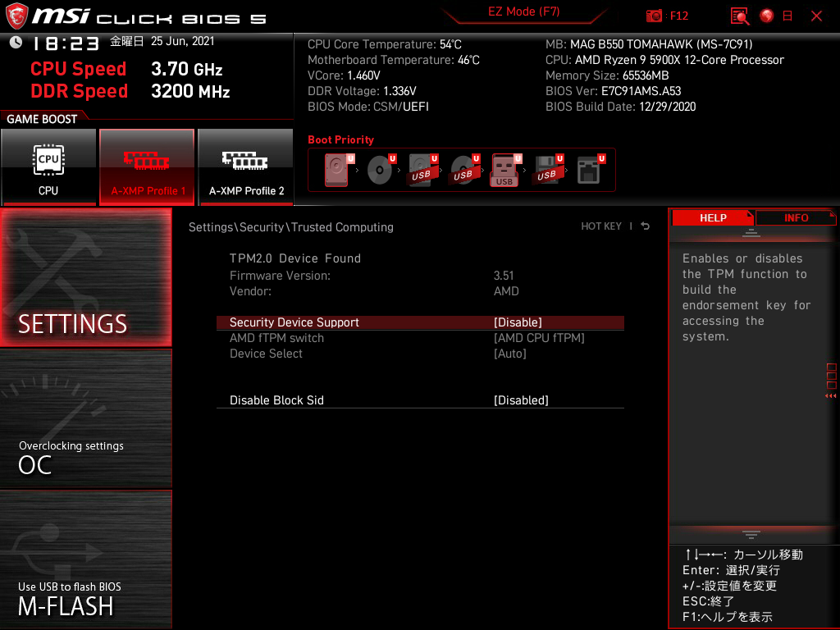This screenshot has height=630, width=840.
Task: Click the language globe icon
Action: 767,16
